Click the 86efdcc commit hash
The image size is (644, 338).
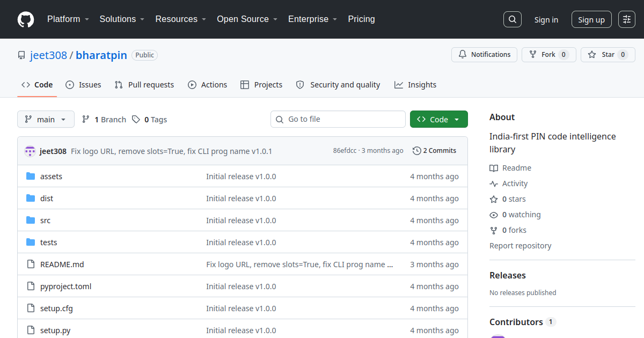pos(345,151)
